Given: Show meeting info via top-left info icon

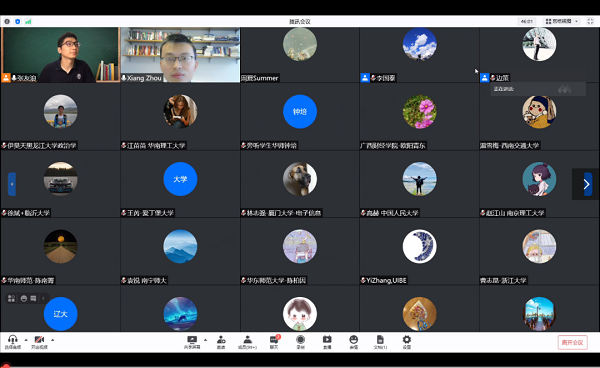Looking at the screenshot, I should point(7,21).
